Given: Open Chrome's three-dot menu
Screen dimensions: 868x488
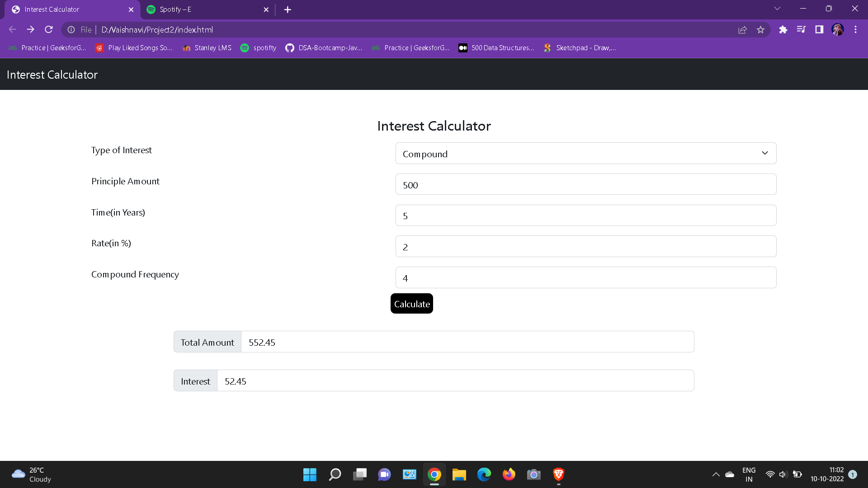Looking at the screenshot, I should pyautogui.click(x=855, y=30).
